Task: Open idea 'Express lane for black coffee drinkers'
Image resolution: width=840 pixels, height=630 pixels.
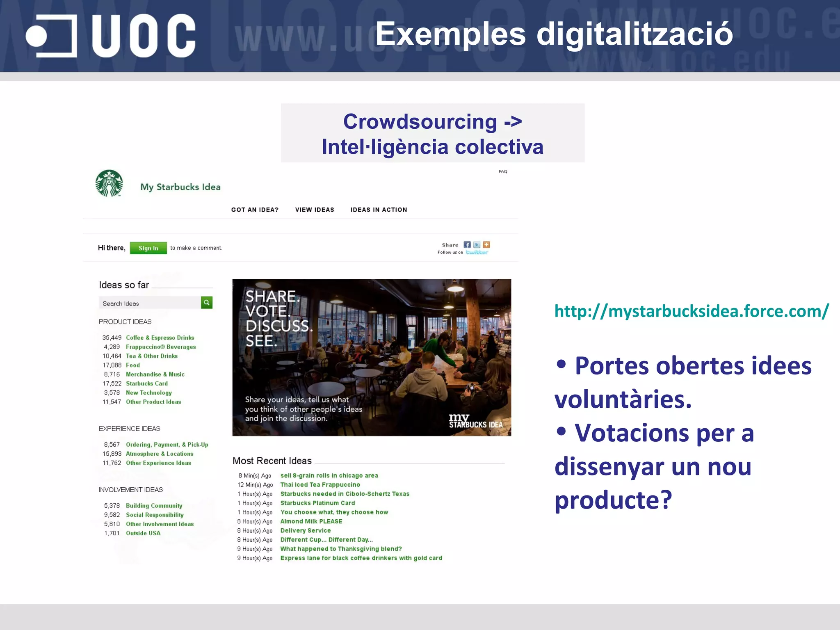Action: tap(361, 558)
